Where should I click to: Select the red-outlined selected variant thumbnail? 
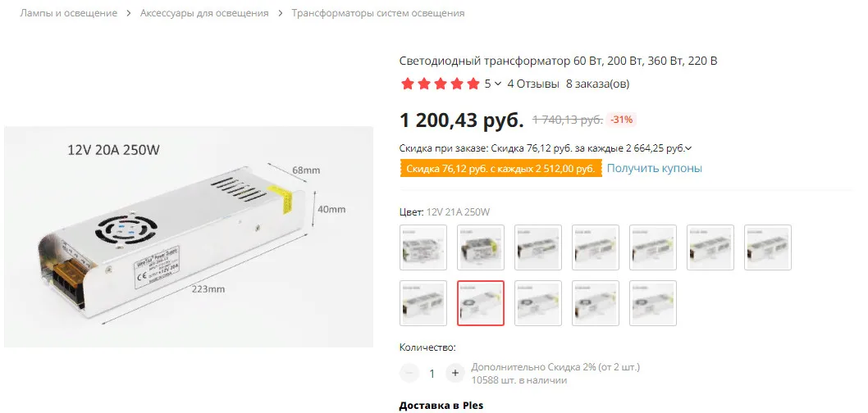pyautogui.click(x=481, y=303)
